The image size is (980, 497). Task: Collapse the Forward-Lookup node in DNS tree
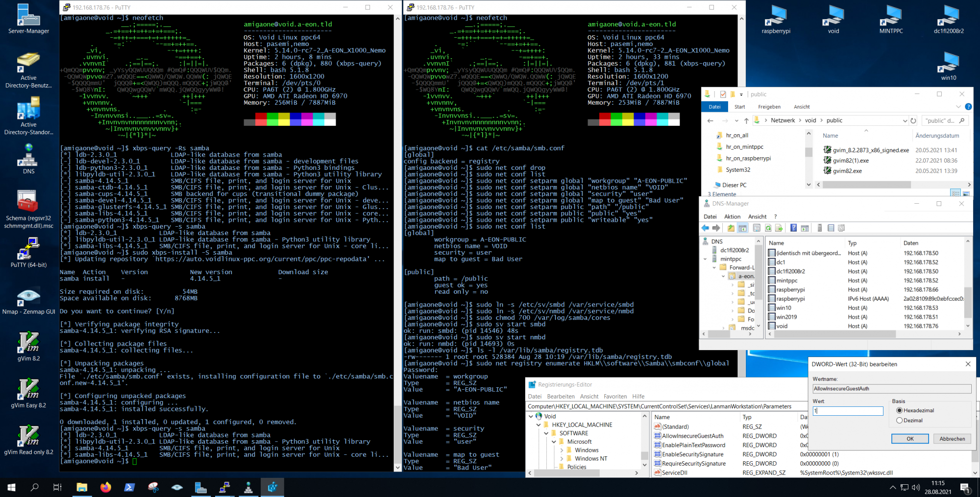pos(714,268)
